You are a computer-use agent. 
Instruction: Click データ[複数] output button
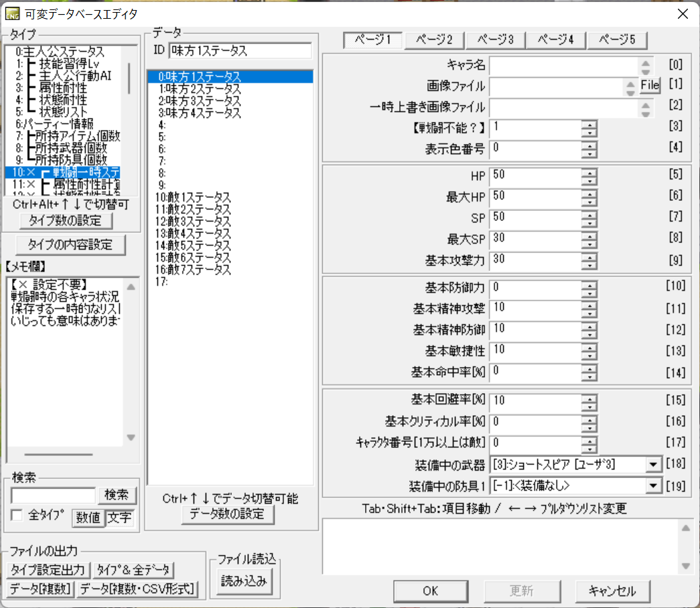tap(41, 589)
